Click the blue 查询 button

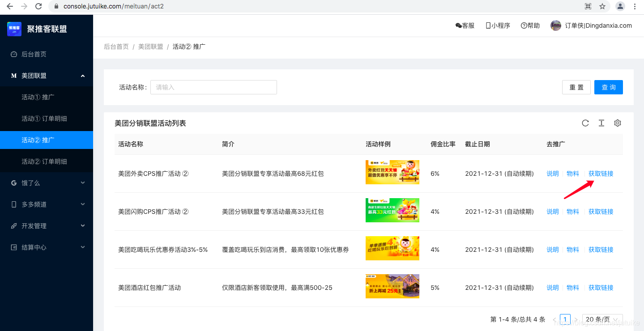coord(609,87)
